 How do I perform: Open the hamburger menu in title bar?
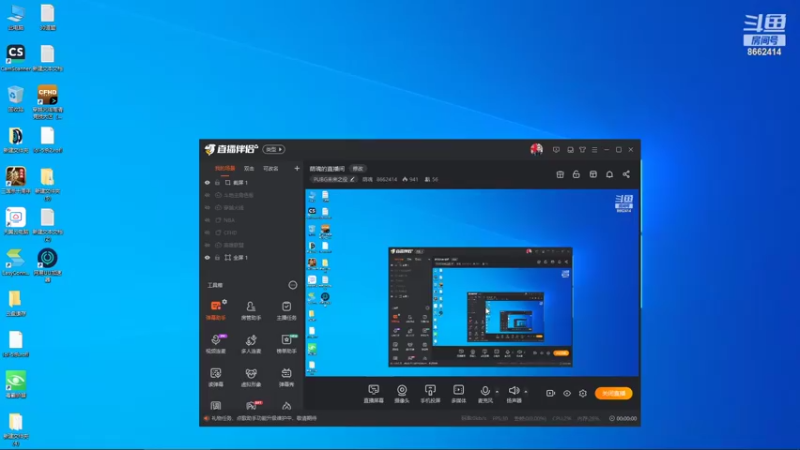click(x=594, y=149)
